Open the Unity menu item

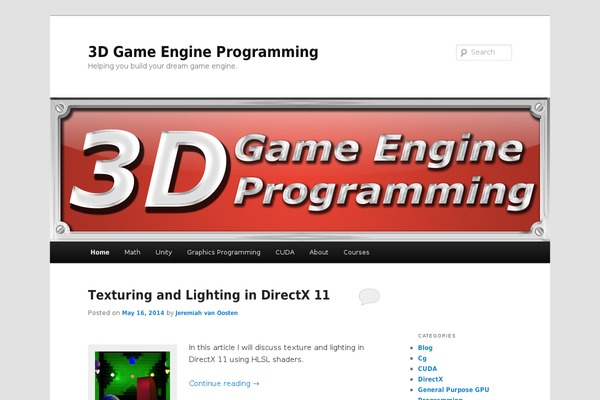tap(164, 252)
